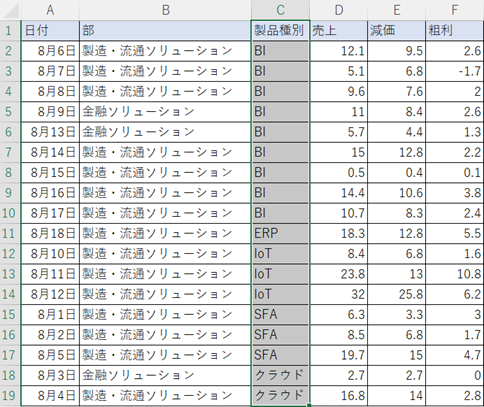The image size is (484, 407).
Task: Select the -1.7 gross profit cell
Action: (x=455, y=71)
